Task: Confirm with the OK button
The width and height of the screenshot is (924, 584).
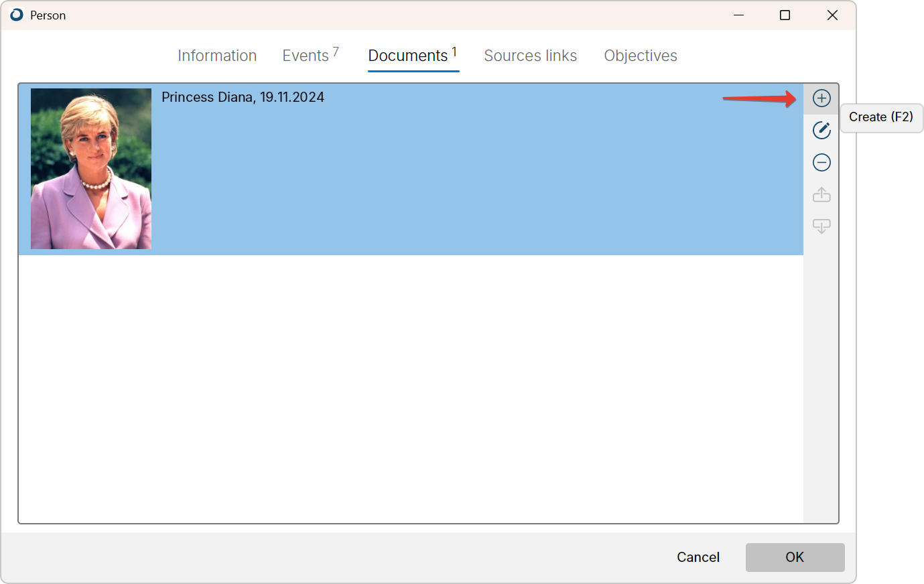Action: tap(795, 557)
